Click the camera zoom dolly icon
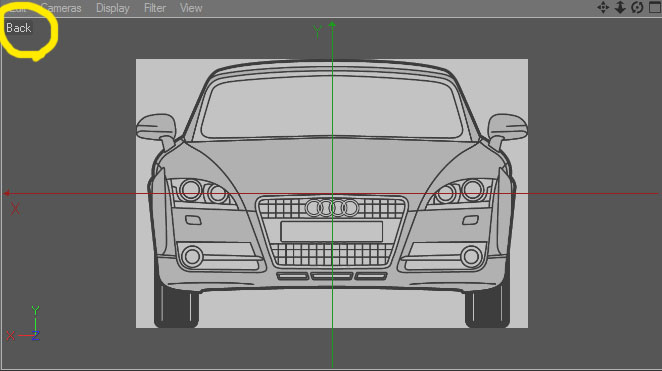This screenshot has height=371, width=662. click(620, 8)
